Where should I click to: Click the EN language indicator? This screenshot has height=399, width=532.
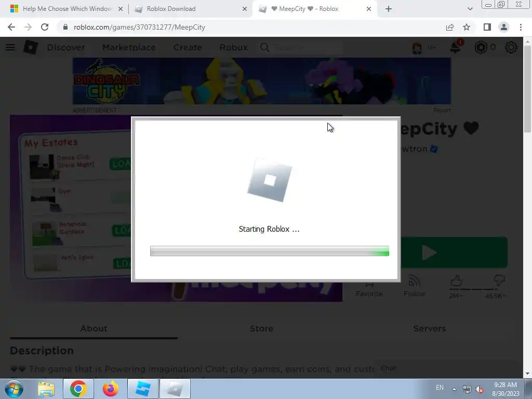coord(440,388)
